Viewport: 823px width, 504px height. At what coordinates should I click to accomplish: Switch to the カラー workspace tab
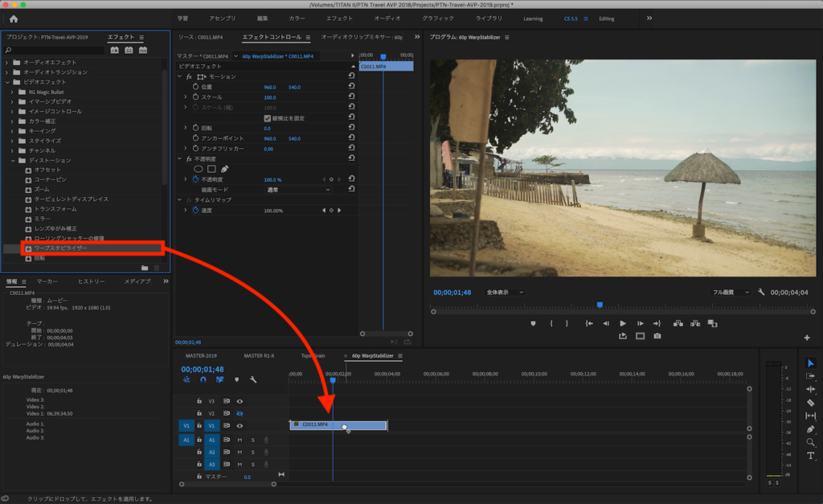pos(297,18)
